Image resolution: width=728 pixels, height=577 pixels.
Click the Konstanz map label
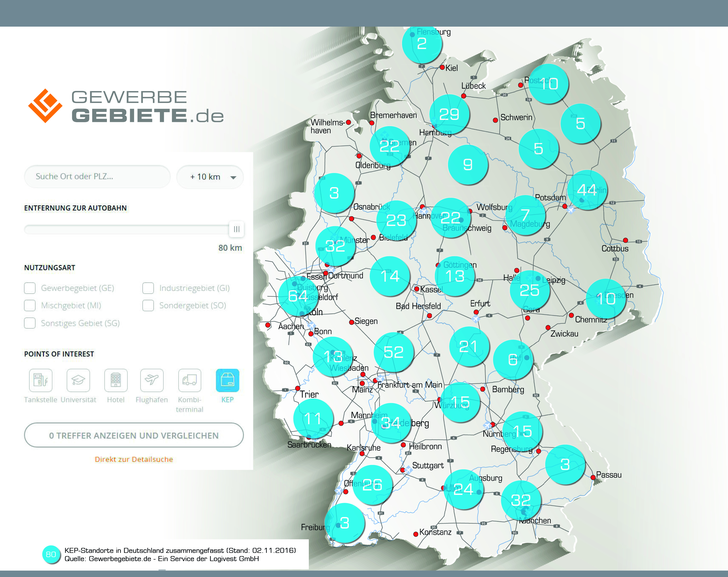coord(435,532)
